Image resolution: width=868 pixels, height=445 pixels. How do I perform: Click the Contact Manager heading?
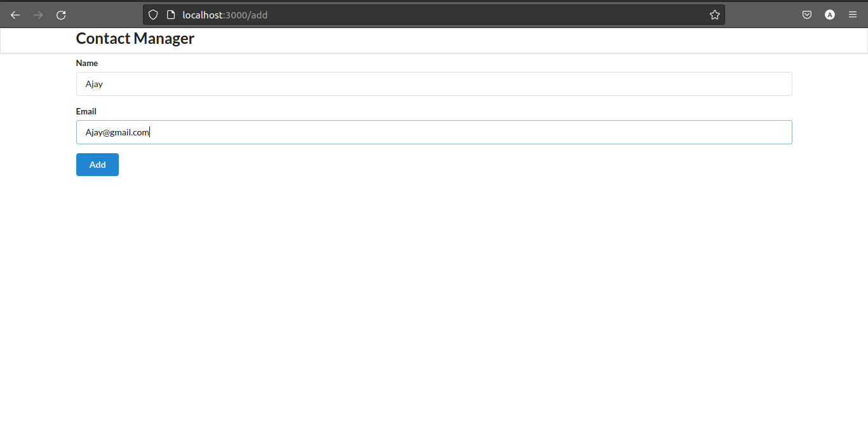(x=135, y=39)
